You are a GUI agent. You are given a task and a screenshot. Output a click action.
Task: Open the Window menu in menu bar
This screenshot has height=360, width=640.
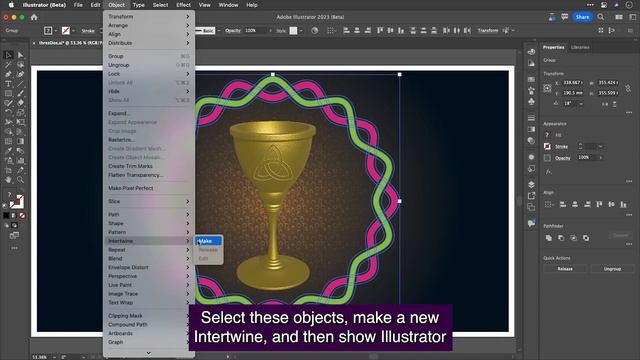coord(228,5)
